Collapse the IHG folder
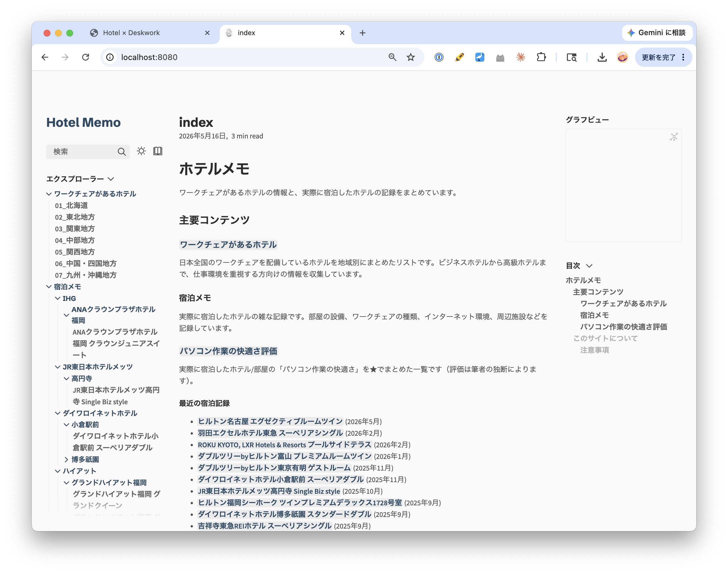This screenshot has width=728, height=573. coord(58,298)
